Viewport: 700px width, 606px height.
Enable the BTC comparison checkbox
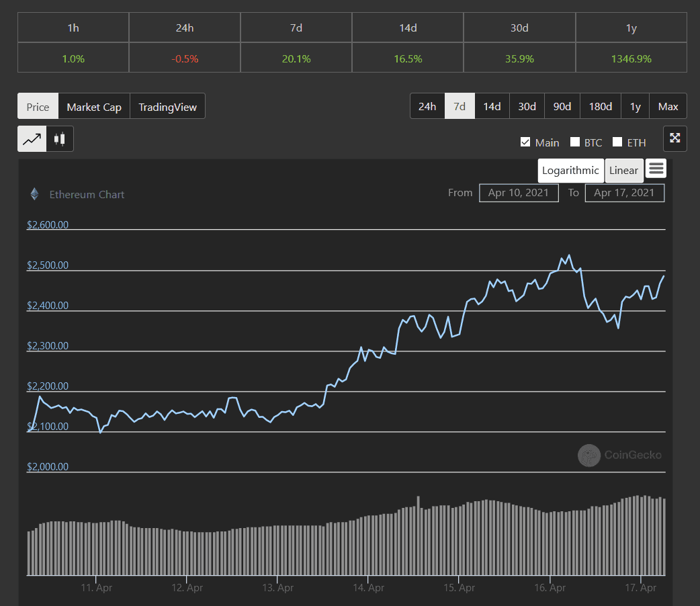point(575,142)
